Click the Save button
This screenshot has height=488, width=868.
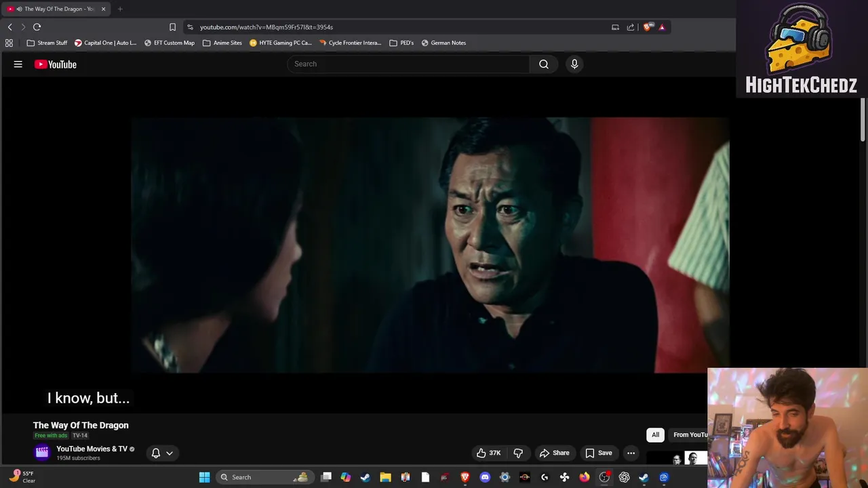(x=599, y=453)
